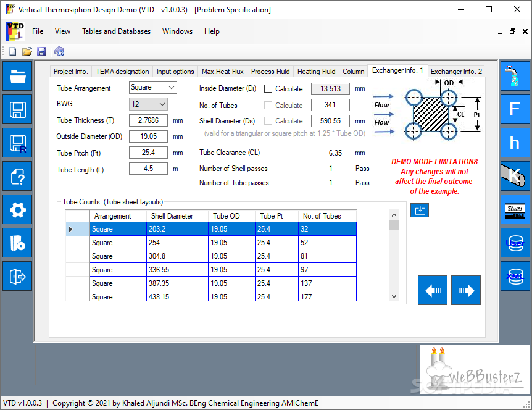
Task: Switch to Input options tab
Action: [x=175, y=72]
